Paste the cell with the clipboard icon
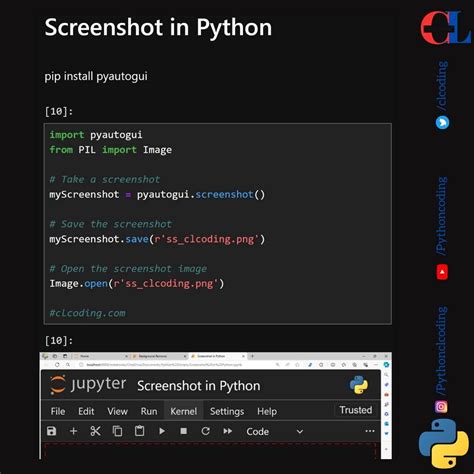This screenshot has width=474, height=474. pos(139,431)
